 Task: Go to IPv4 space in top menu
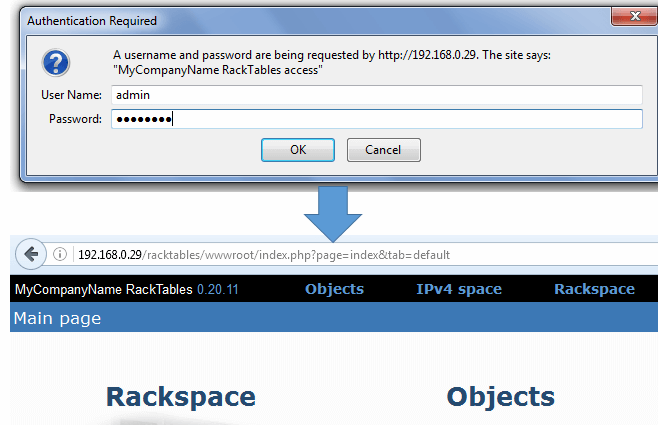tap(459, 289)
